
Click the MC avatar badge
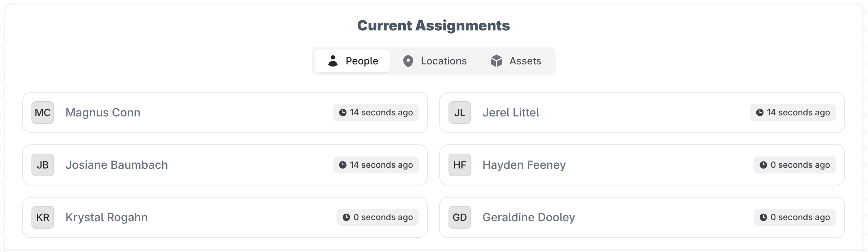43,113
